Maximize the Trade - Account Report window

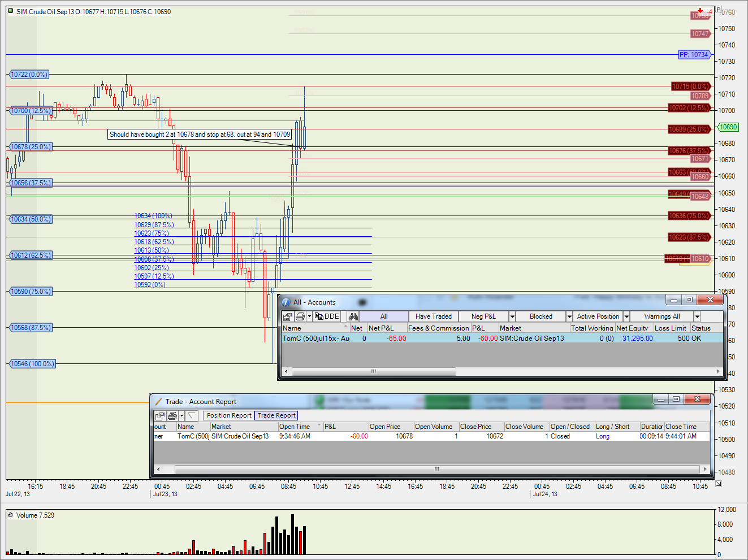[676, 399]
